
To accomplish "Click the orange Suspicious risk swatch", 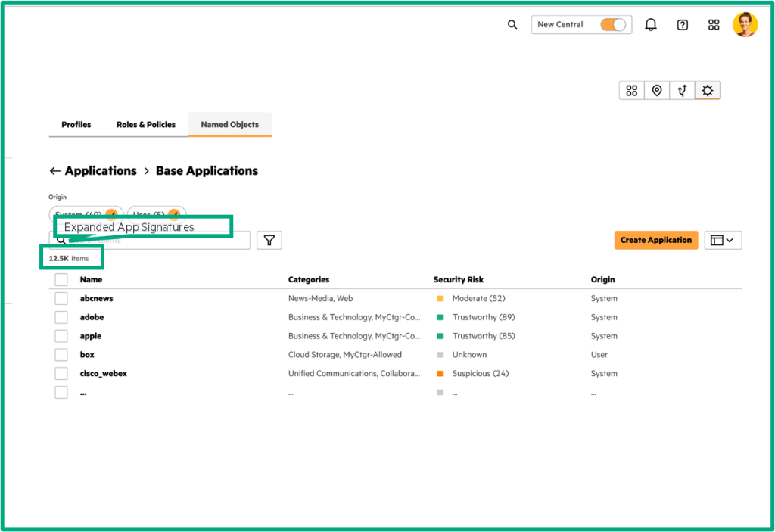I will point(440,374).
